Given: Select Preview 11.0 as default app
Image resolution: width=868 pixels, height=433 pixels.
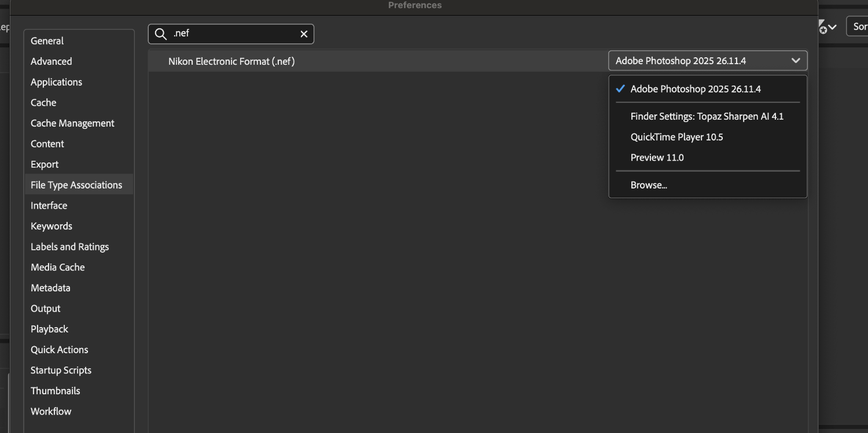Looking at the screenshot, I should pyautogui.click(x=657, y=157).
